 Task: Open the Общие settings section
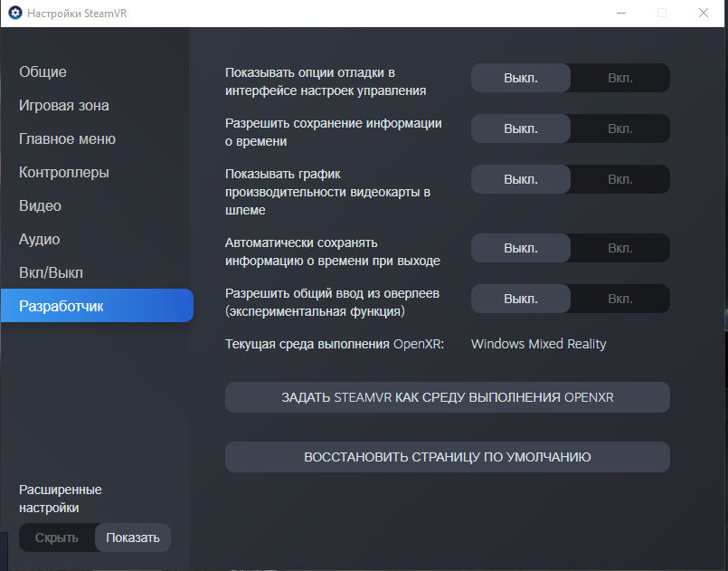(x=43, y=72)
